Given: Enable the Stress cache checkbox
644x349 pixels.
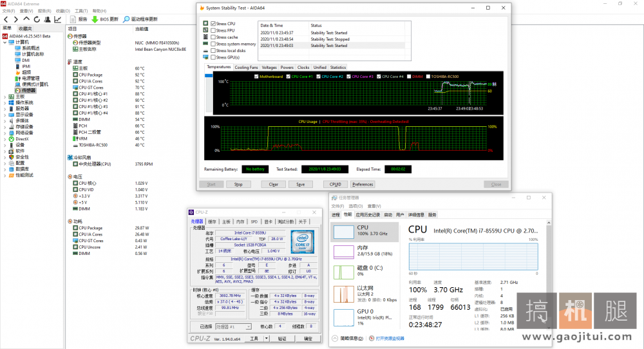Looking at the screenshot, I should coord(213,37).
